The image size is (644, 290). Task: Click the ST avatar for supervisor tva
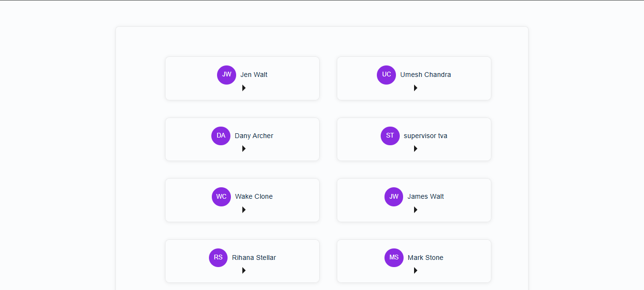point(390,136)
